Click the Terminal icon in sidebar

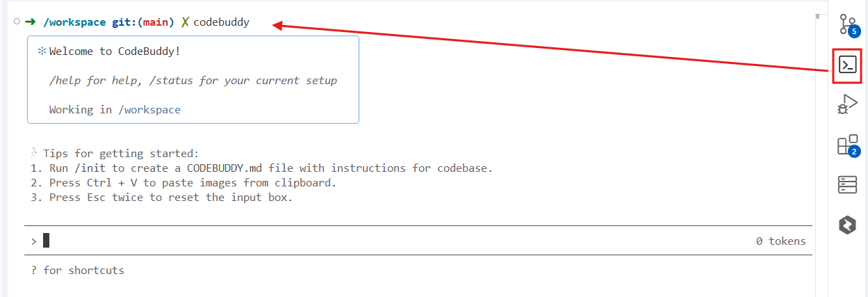click(847, 65)
